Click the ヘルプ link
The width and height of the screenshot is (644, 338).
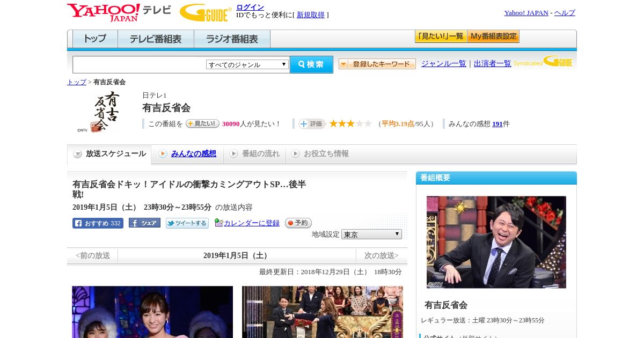[565, 12]
